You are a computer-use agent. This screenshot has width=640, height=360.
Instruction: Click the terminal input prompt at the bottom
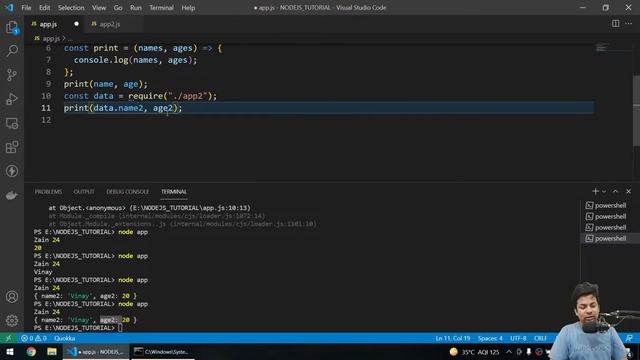[120, 328]
